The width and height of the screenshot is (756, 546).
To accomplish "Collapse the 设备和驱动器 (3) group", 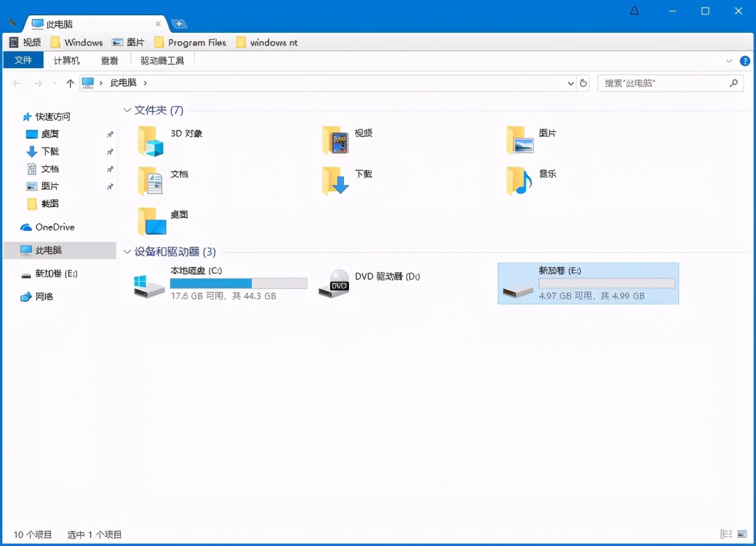I will [x=127, y=252].
